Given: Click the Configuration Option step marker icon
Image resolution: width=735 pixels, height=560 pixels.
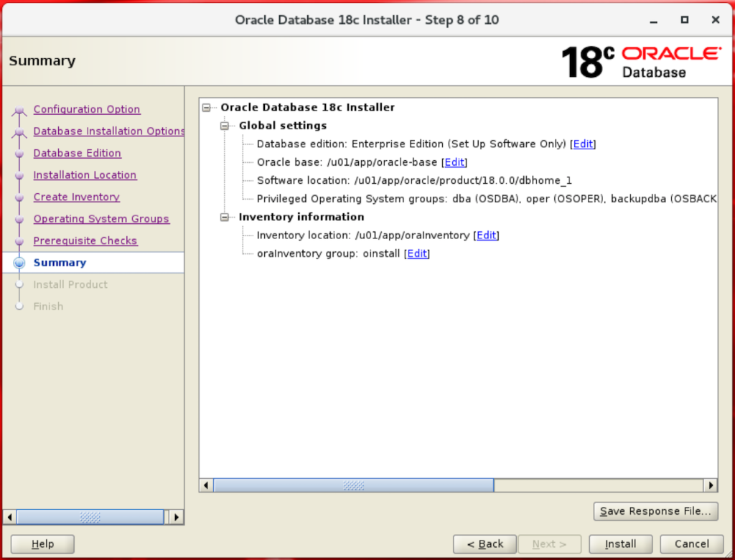Looking at the screenshot, I should tap(19, 111).
